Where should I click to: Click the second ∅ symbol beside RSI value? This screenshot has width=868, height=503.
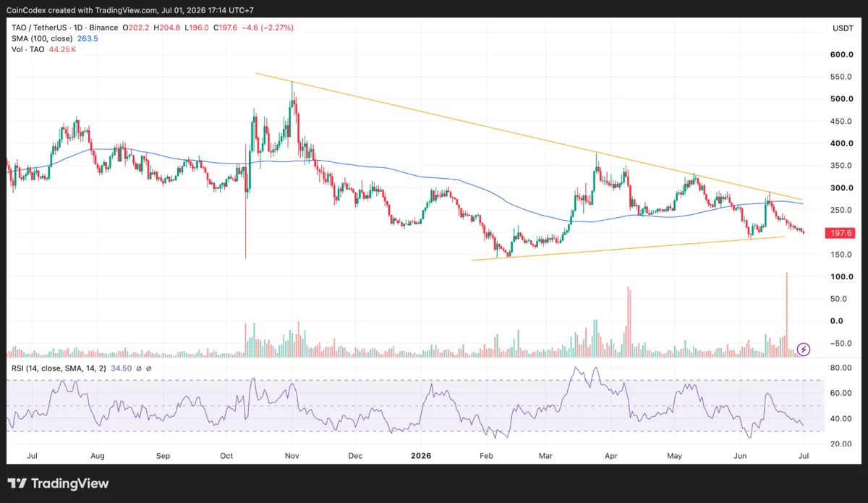click(x=149, y=368)
